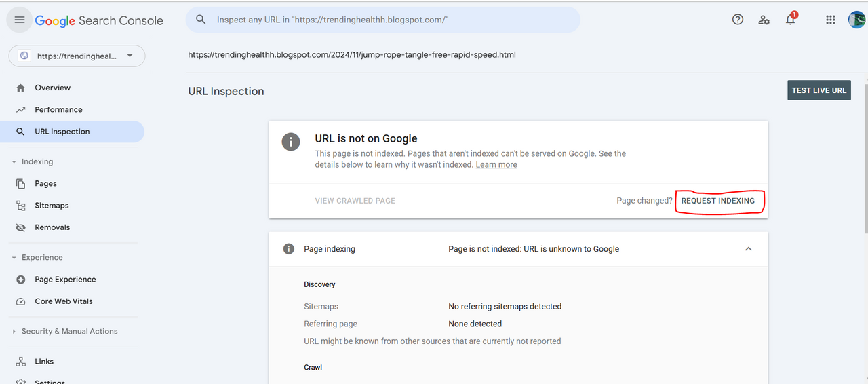868x384 pixels.
Task: Click the Core Web Vitals gauge icon
Action: [20, 301]
